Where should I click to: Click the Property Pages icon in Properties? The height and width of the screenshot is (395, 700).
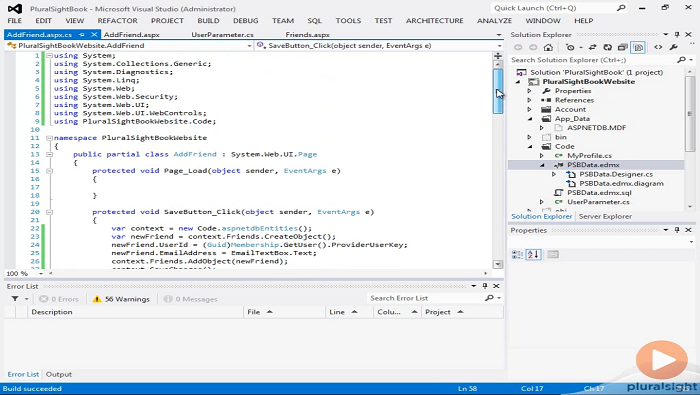553,254
